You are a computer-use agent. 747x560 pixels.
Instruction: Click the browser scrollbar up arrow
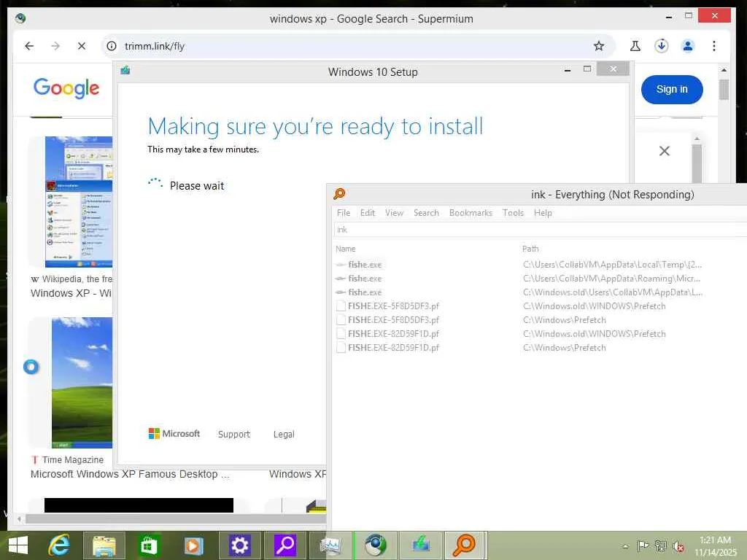[724, 69]
